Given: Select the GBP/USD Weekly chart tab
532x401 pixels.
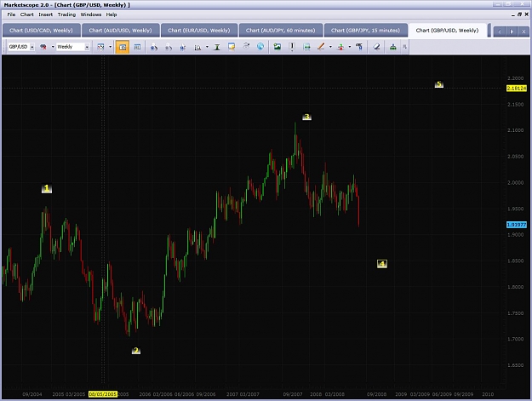Looking at the screenshot, I should pos(447,30).
